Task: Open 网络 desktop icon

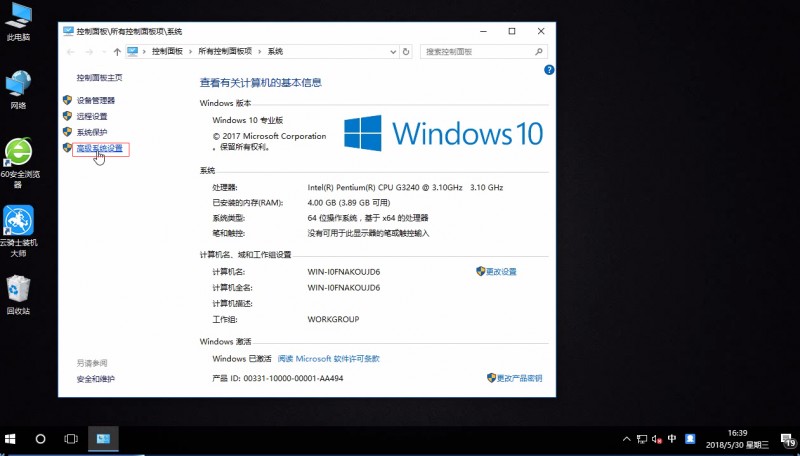Action: tap(18, 90)
